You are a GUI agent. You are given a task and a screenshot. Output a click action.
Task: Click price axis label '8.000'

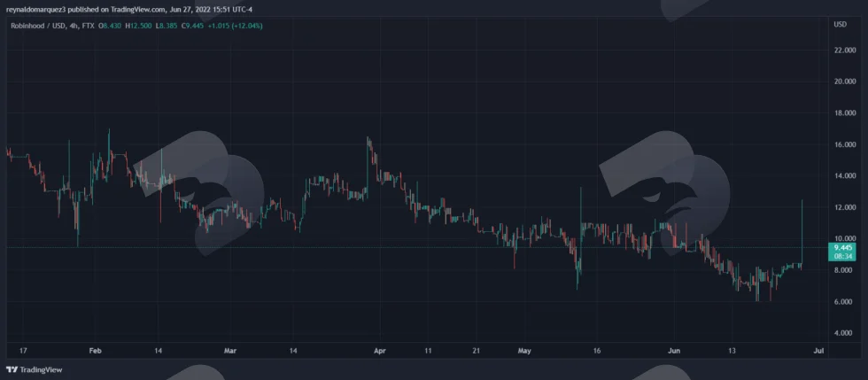[x=845, y=270]
